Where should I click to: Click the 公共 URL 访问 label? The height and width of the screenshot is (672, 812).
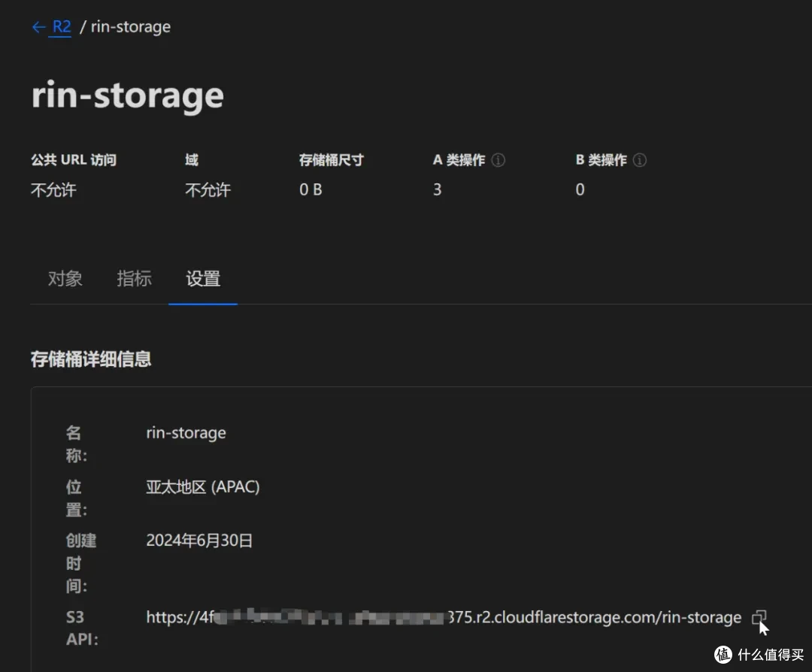[74, 160]
